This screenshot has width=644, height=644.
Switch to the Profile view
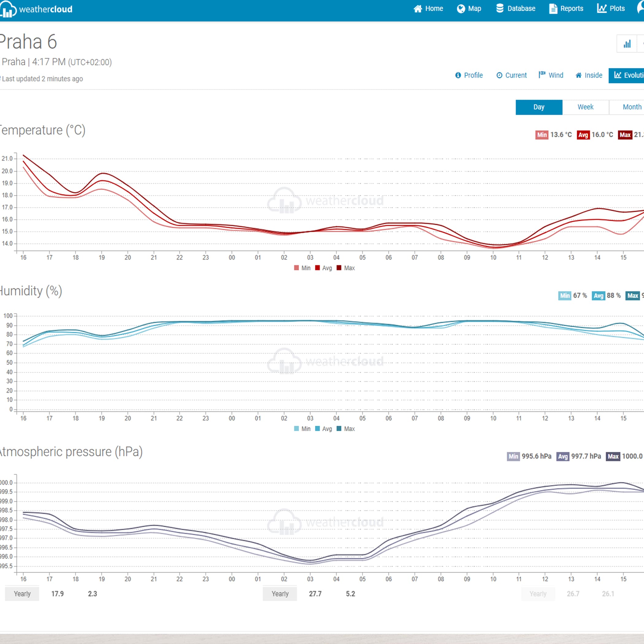(x=469, y=75)
